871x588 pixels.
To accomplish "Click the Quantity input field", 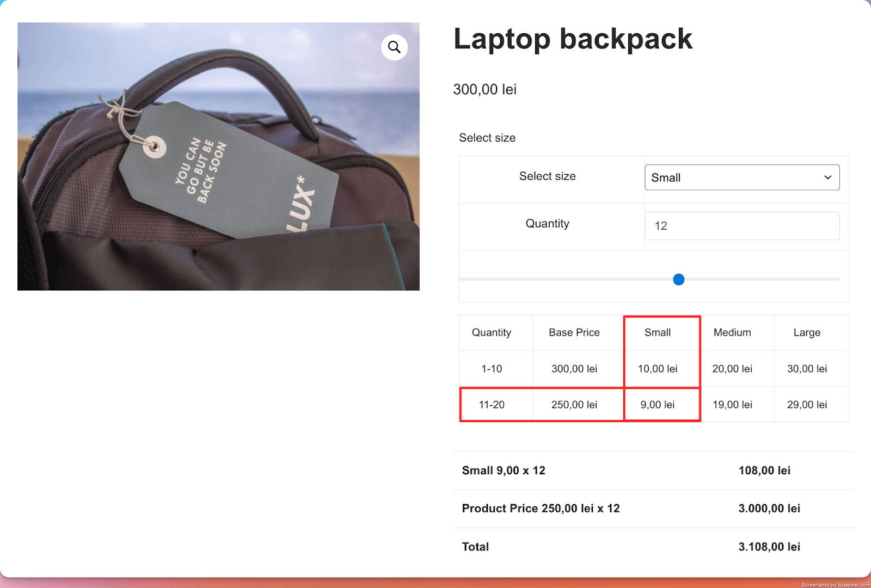I will pyautogui.click(x=741, y=226).
